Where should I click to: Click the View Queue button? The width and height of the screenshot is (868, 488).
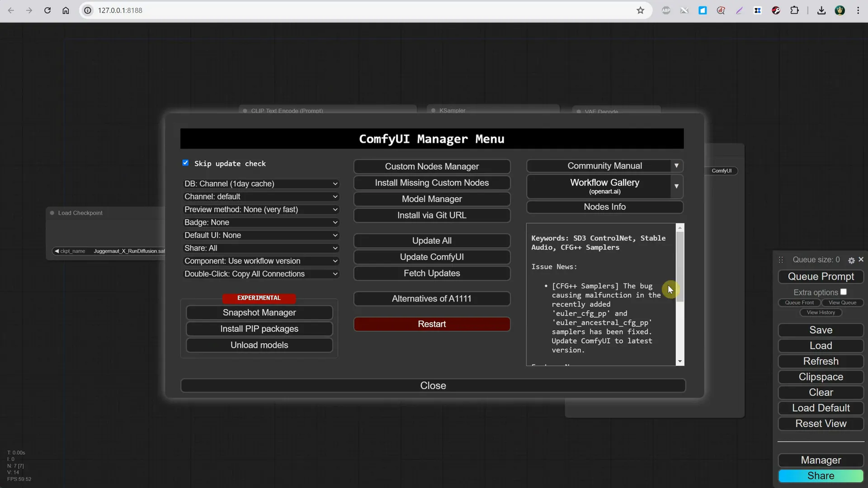click(843, 303)
